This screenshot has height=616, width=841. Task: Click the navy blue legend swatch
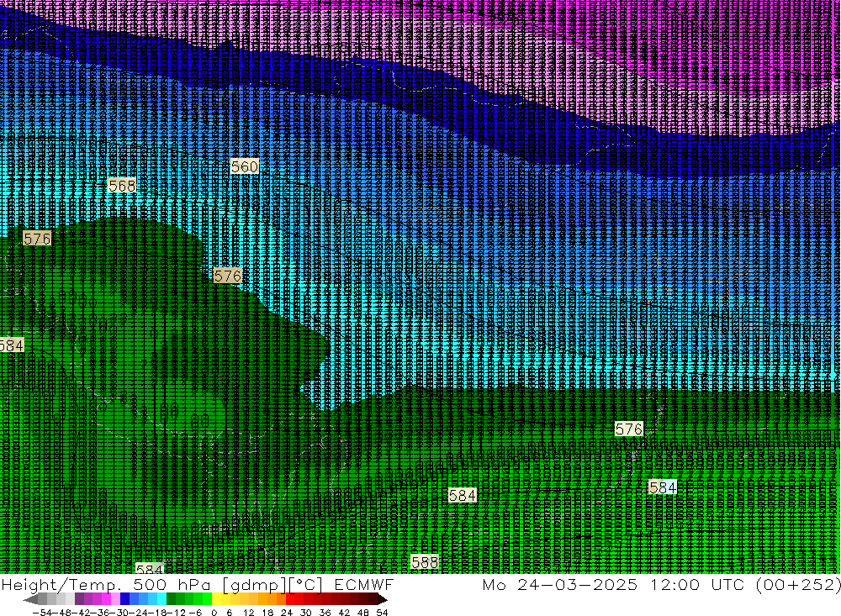[x=125, y=599]
